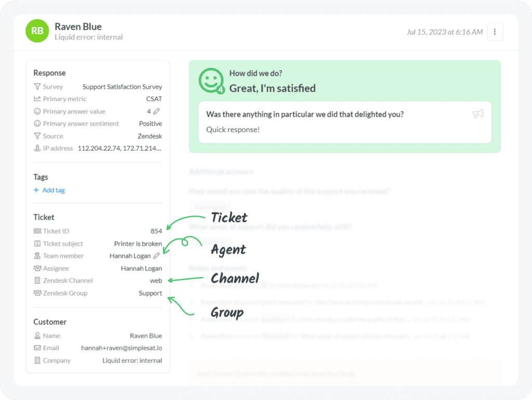The height and width of the screenshot is (400, 532).
Task: Click the Zendesk Group value Support
Action: [x=150, y=293]
